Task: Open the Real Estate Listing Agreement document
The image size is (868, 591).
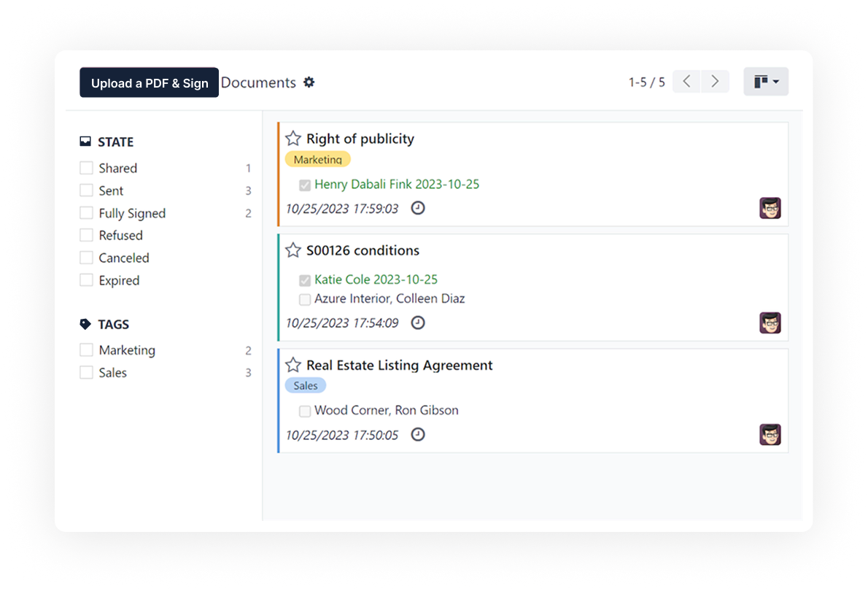Action: pyautogui.click(x=400, y=365)
